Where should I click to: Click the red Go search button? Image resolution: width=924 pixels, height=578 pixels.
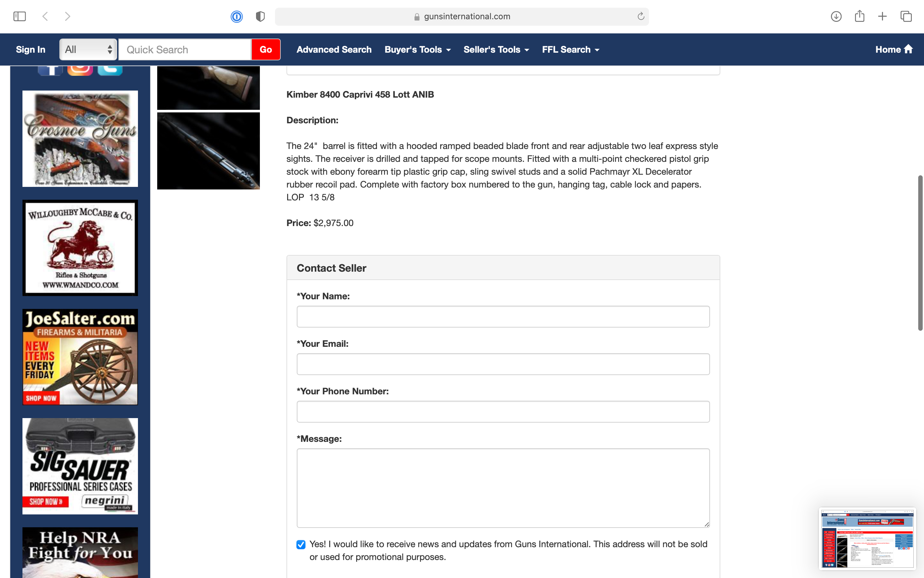(x=266, y=49)
